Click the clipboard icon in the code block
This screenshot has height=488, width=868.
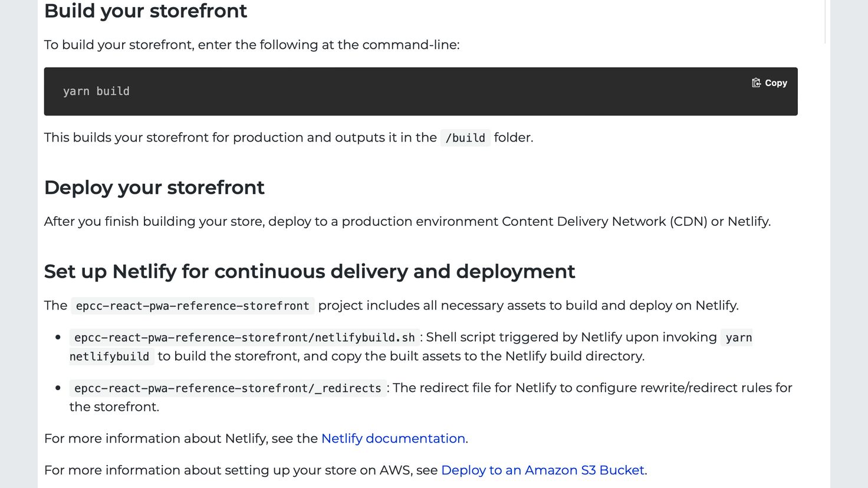click(x=756, y=83)
